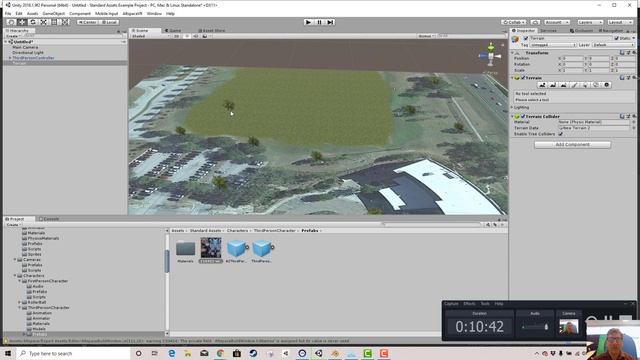This screenshot has height=360, width=640.
Task: Toggle scene audio icon
Action: (196, 36)
